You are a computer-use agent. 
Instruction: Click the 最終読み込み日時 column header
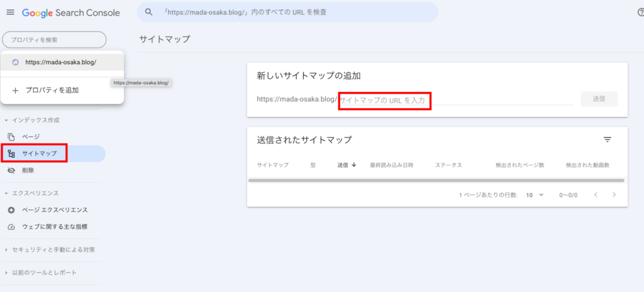[391, 165]
